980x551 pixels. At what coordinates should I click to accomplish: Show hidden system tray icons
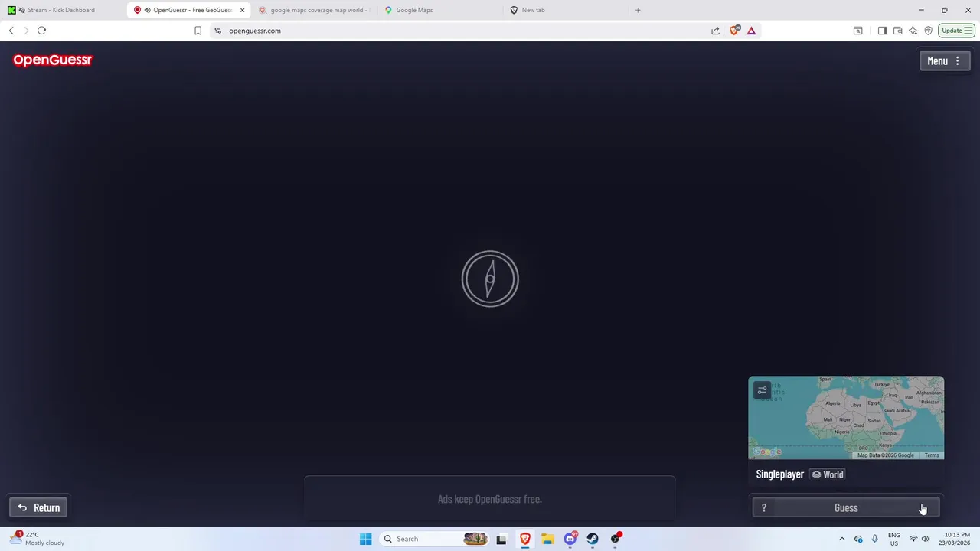(x=842, y=539)
